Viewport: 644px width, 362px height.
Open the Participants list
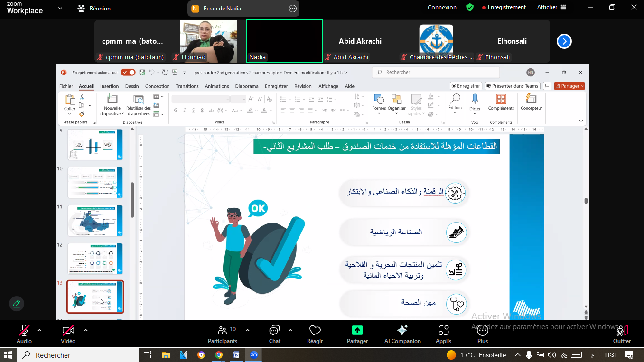[222, 331]
